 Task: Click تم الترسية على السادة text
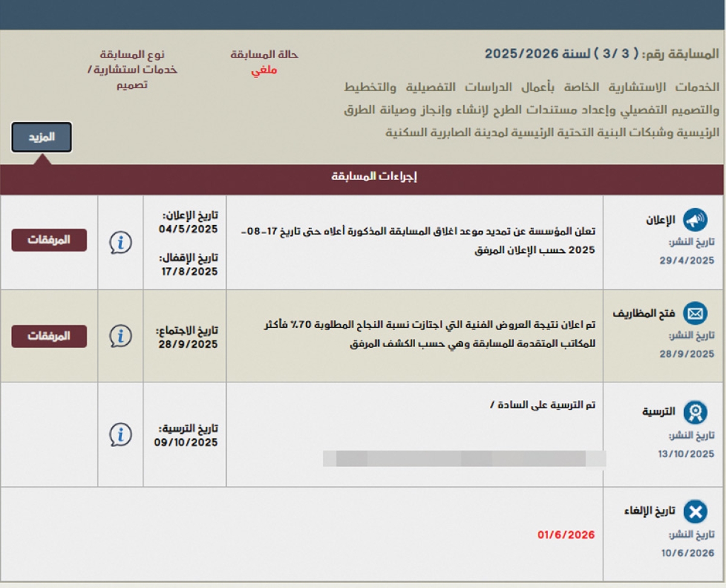click(x=543, y=405)
